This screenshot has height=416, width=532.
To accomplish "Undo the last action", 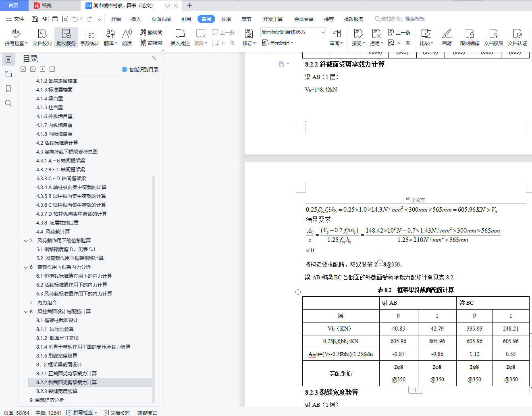I will [75, 19].
